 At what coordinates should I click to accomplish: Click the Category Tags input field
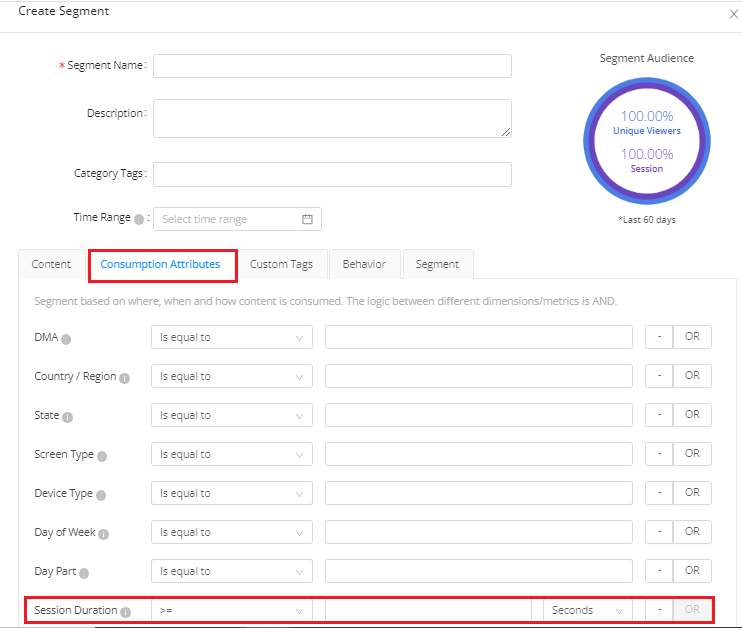pos(332,174)
